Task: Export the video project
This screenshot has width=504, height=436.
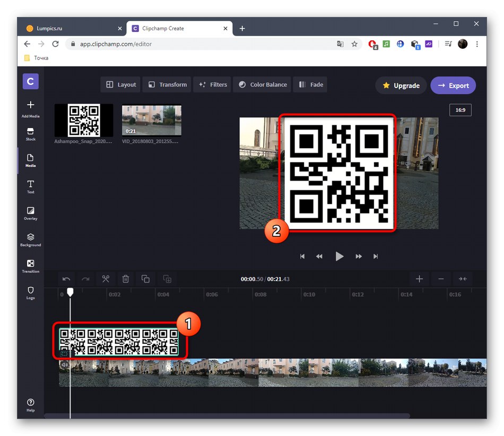Action: [453, 86]
